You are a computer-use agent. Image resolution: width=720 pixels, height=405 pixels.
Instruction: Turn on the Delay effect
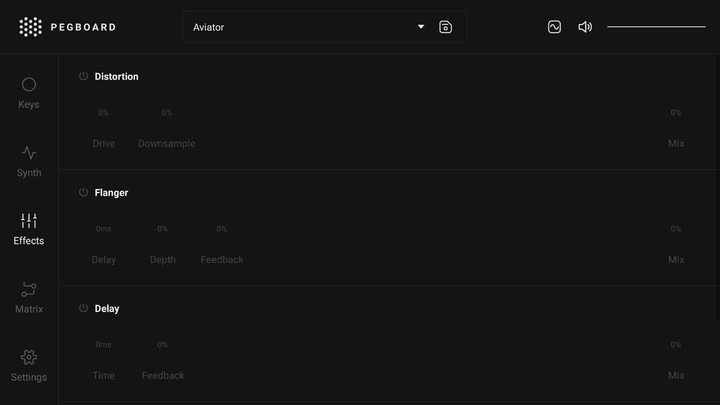[84, 308]
